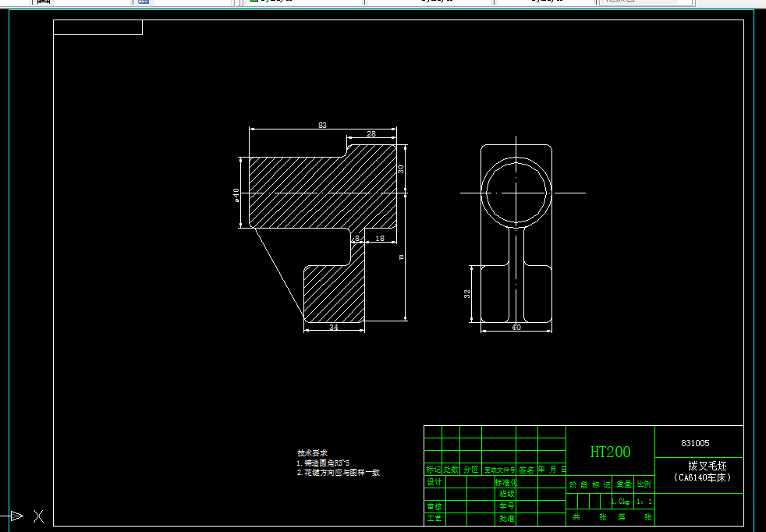The height and width of the screenshot is (532, 766).
Task: Click the 处数 title block cell
Action: pyautogui.click(x=451, y=470)
